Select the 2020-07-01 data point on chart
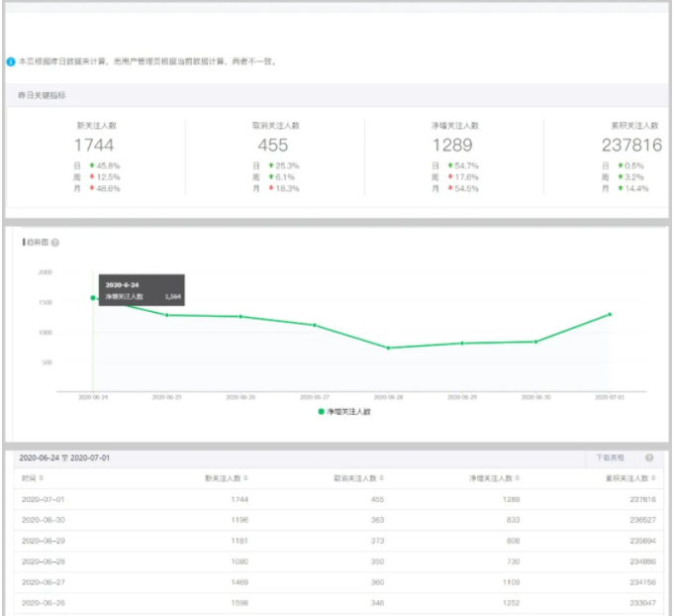 pyautogui.click(x=610, y=315)
